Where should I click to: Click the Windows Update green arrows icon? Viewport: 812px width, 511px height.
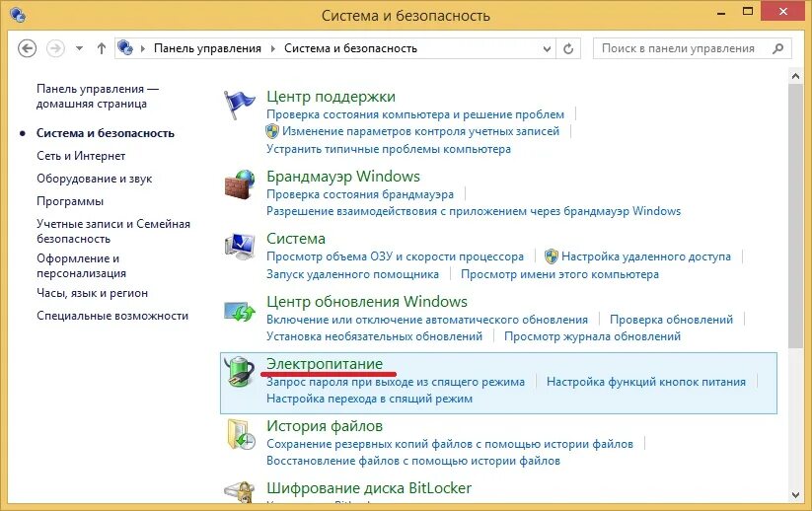239,311
